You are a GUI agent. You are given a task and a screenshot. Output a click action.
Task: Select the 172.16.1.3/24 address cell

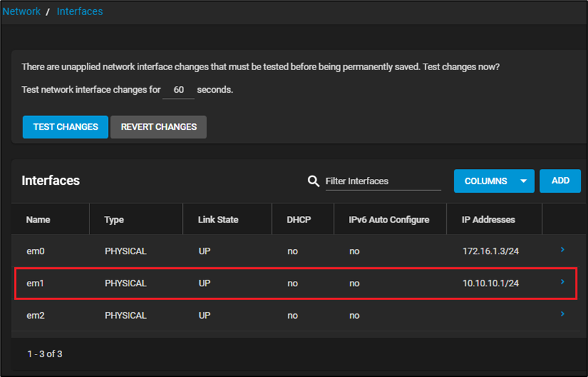tap(490, 251)
